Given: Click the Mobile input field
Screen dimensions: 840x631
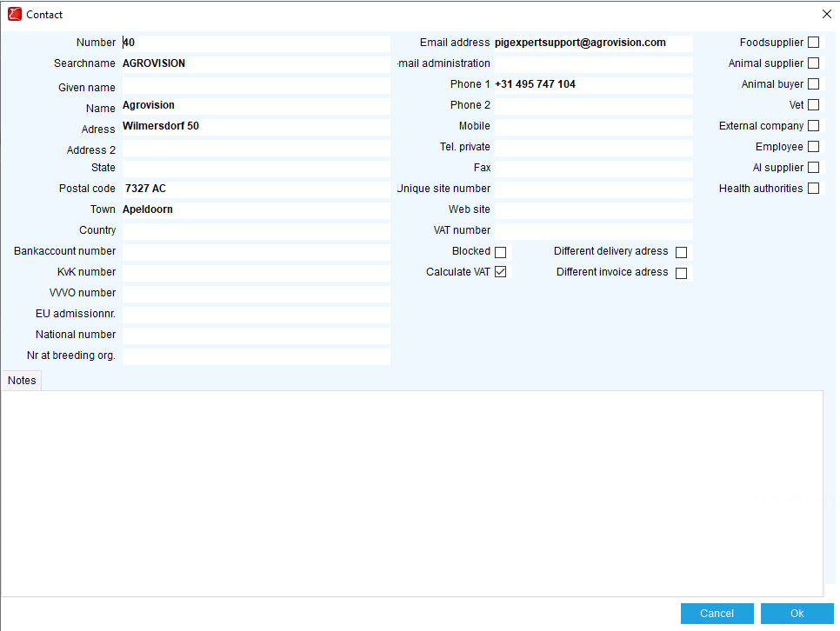Looking at the screenshot, I should click(x=594, y=127).
